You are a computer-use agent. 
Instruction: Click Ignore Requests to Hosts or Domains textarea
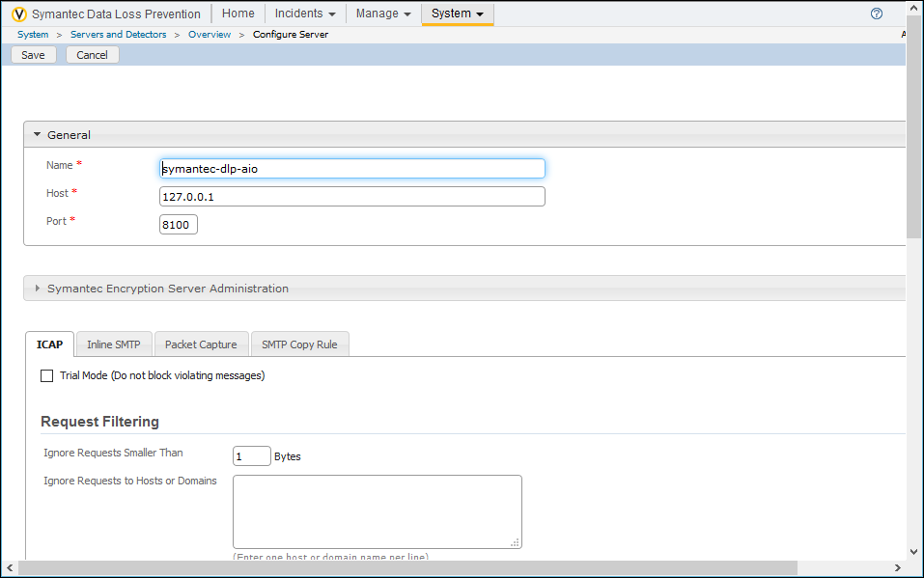pos(378,512)
